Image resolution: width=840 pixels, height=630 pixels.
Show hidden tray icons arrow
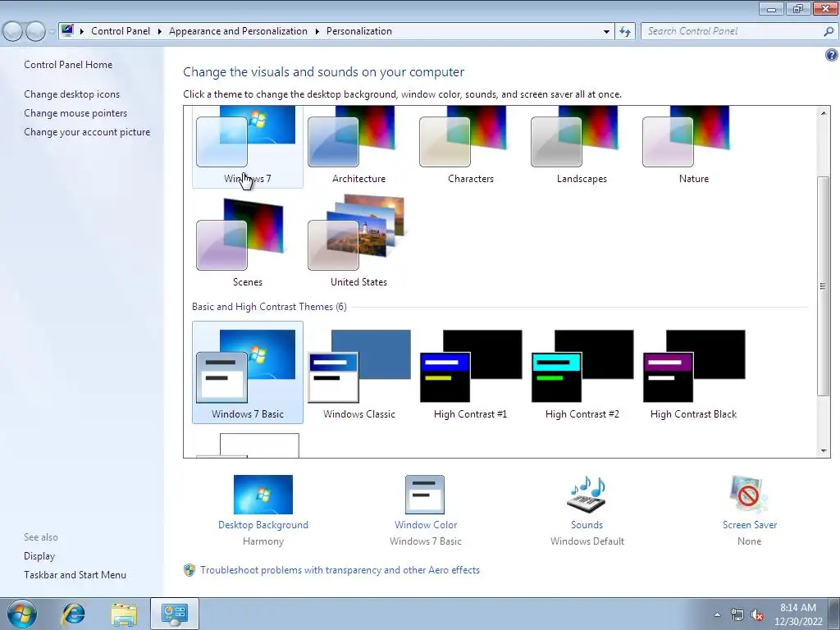(717, 614)
